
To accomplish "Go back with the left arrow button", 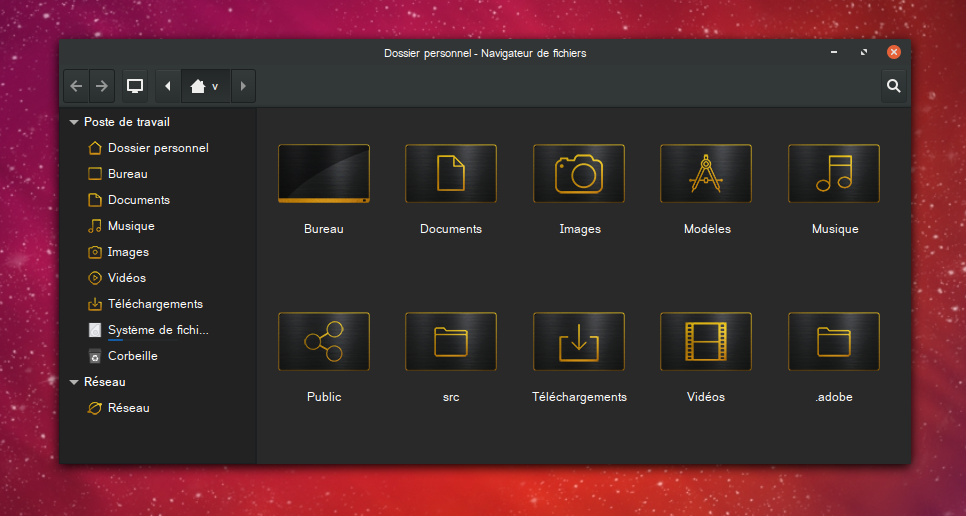I will coord(76,86).
